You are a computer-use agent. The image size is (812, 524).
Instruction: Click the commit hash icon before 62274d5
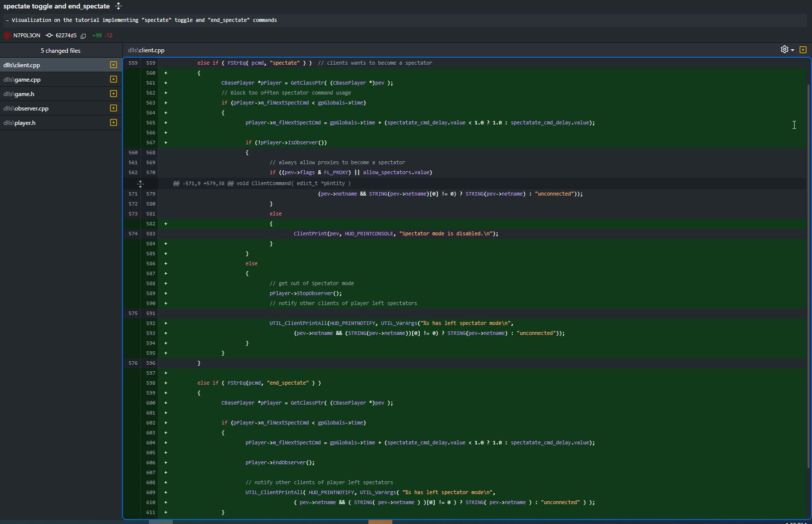click(x=49, y=35)
